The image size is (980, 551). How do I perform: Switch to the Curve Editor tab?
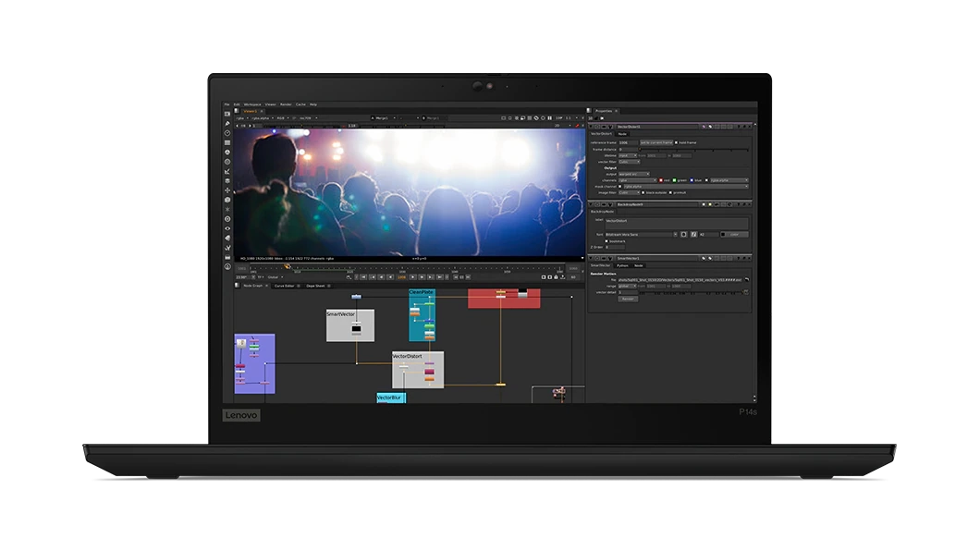point(286,286)
